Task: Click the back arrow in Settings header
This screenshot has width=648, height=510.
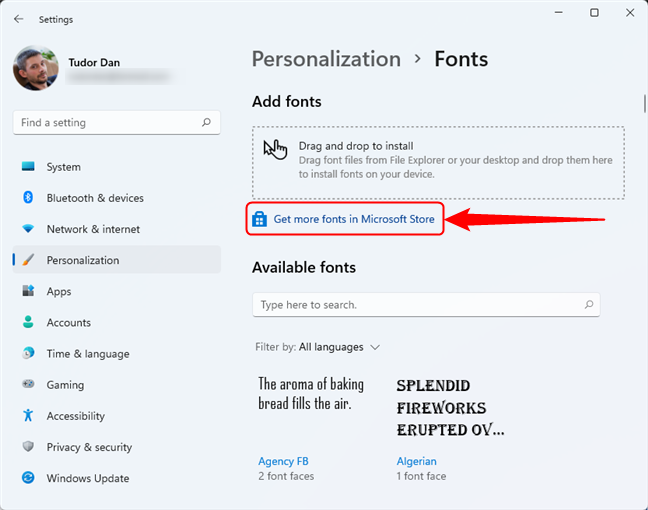Action: click(19, 19)
